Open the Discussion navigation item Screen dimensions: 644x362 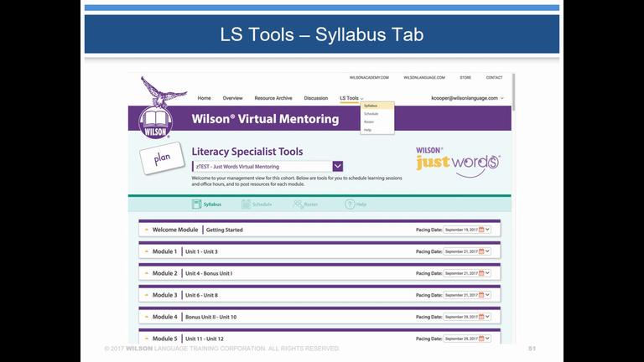(316, 98)
